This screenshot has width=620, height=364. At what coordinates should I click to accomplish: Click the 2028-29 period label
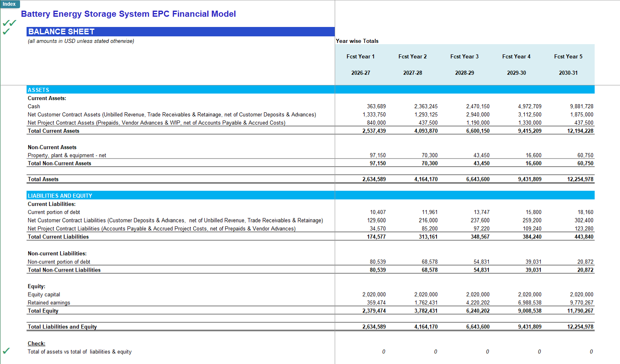click(x=465, y=73)
